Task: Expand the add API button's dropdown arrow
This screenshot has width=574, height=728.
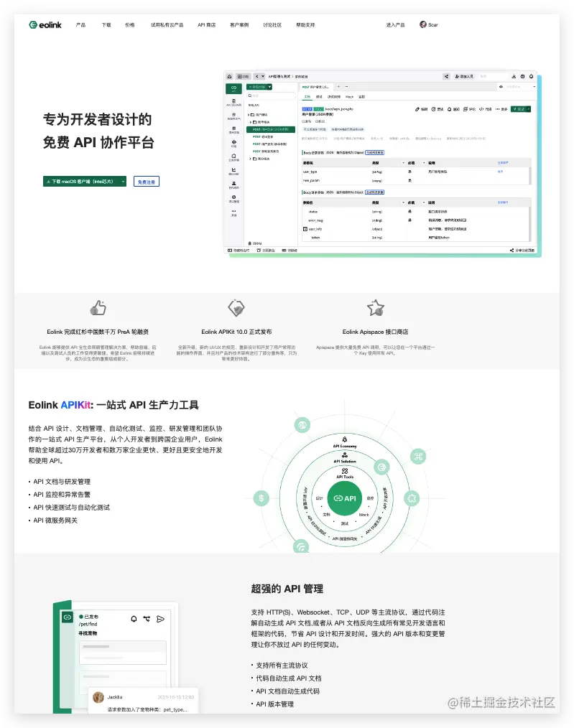Action: coord(270,87)
